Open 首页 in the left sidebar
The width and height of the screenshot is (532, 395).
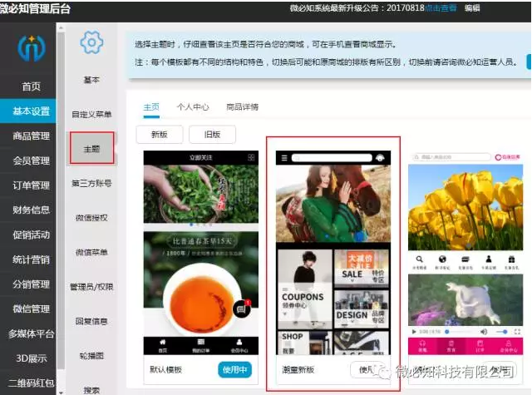click(x=31, y=86)
